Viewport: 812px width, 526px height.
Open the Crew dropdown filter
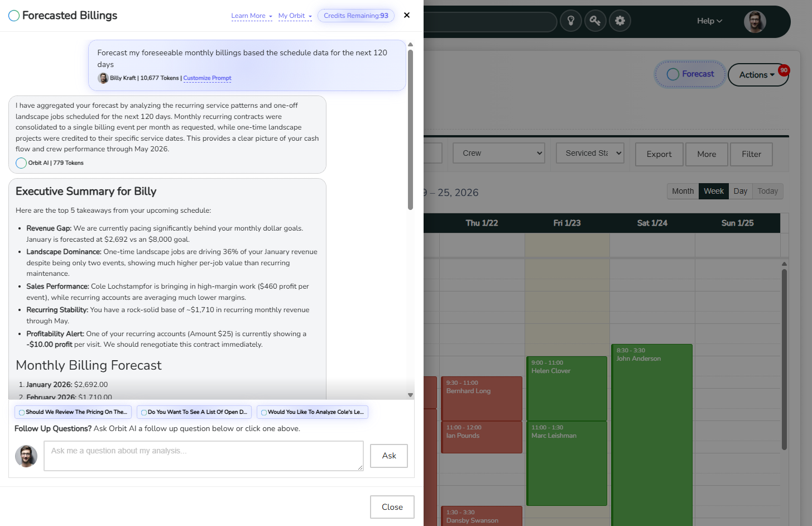pos(498,152)
